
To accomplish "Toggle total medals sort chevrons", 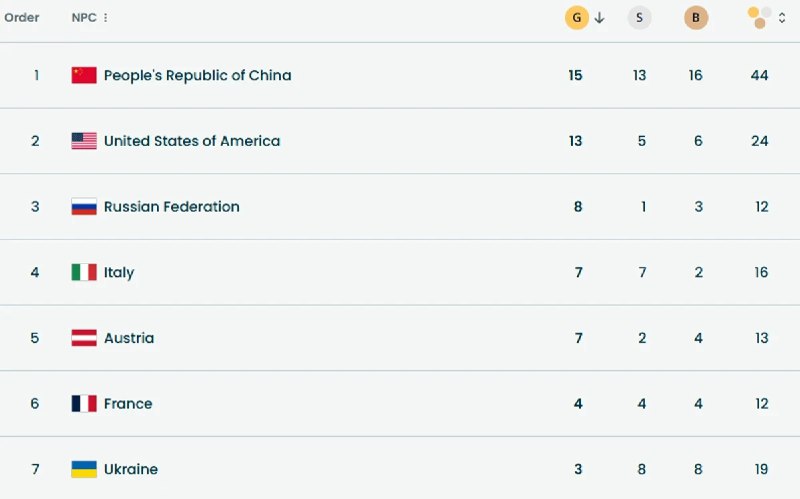I will [782, 17].
